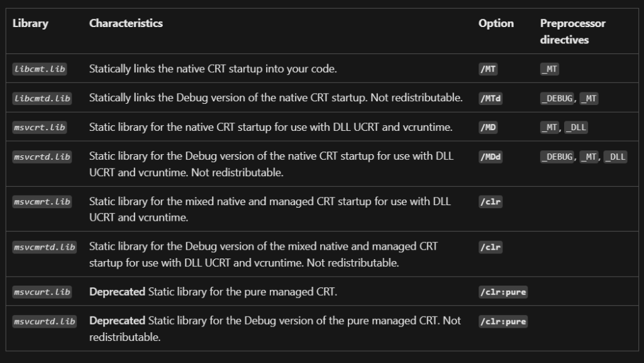The height and width of the screenshot is (363, 644).
Task: Select the /MDd option code
Action: pyautogui.click(x=491, y=156)
